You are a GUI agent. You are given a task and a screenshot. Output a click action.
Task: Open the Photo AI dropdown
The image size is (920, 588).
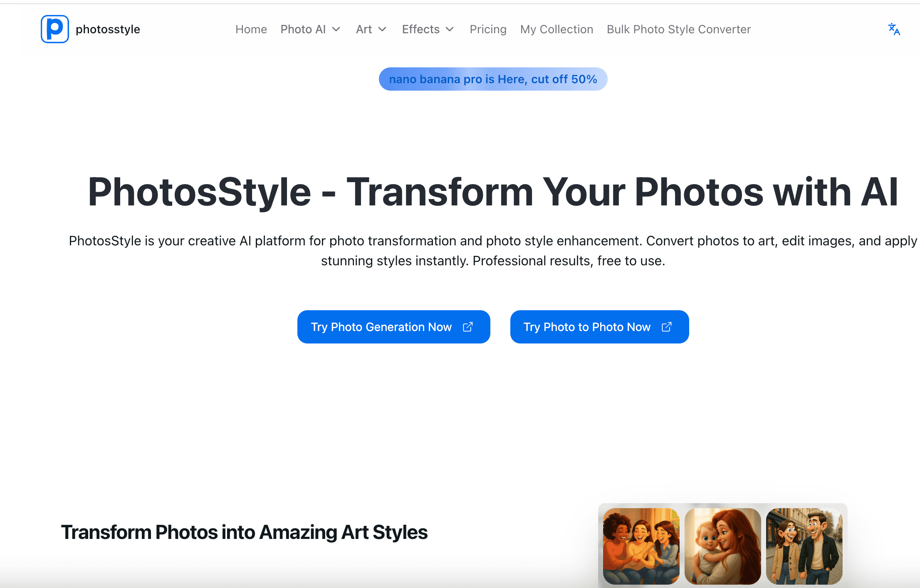[310, 29]
